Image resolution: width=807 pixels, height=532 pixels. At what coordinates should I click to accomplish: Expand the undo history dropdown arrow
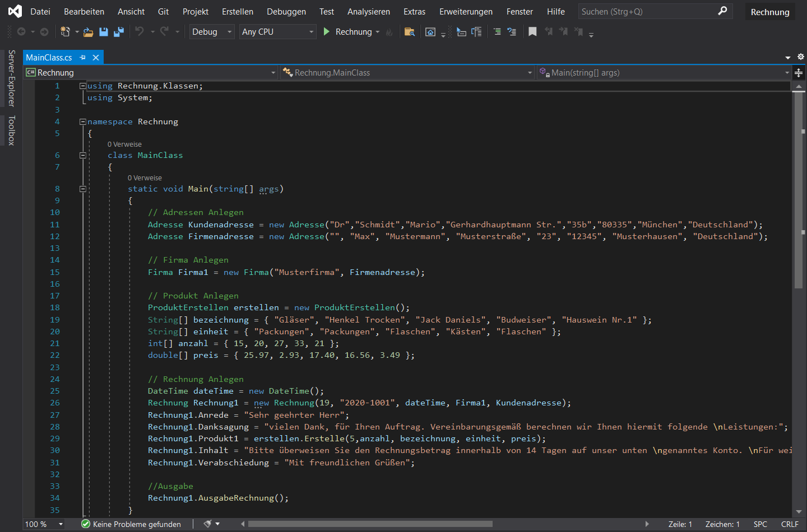pos(152,32)
